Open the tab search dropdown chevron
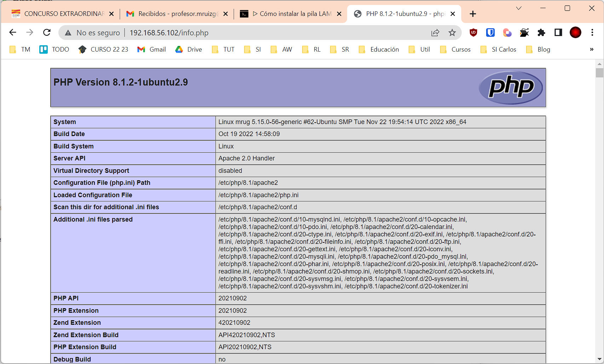 coord(519,8)
